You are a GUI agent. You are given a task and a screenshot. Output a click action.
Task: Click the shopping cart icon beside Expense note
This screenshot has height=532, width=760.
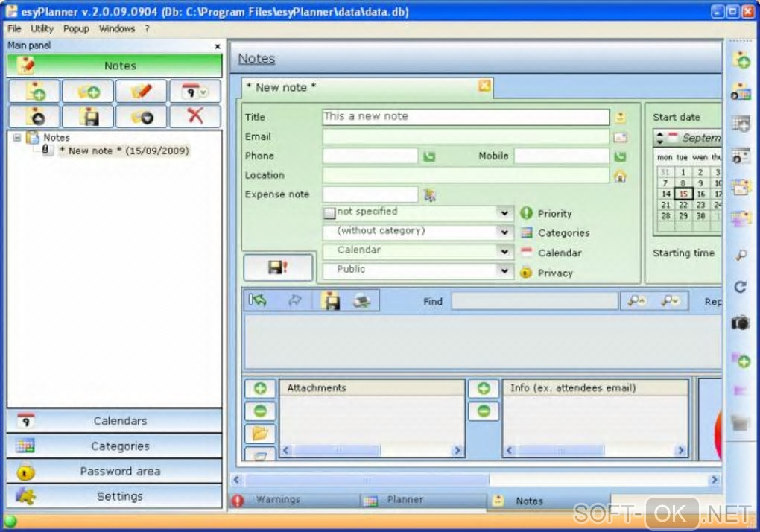coord(429,194)
